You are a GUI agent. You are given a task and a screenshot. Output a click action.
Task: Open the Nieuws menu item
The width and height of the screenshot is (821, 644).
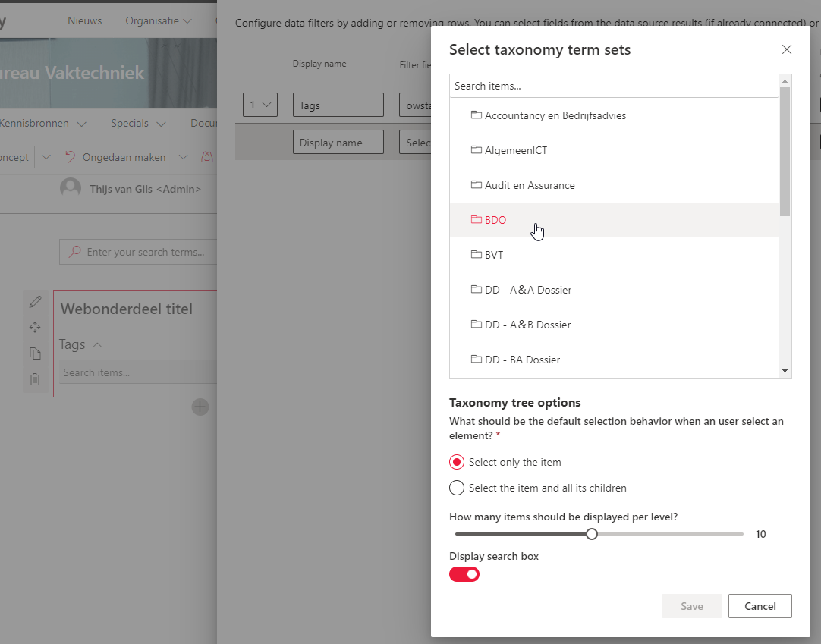point(84,20)
